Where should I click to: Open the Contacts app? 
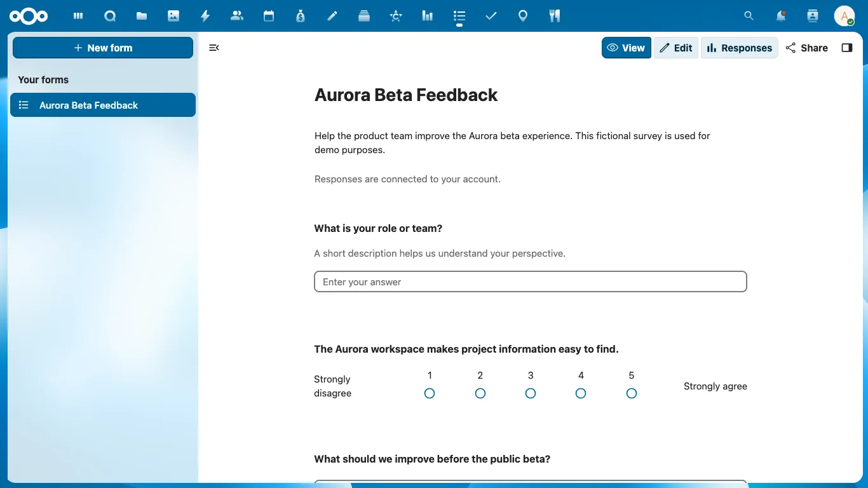coord(237,16)
